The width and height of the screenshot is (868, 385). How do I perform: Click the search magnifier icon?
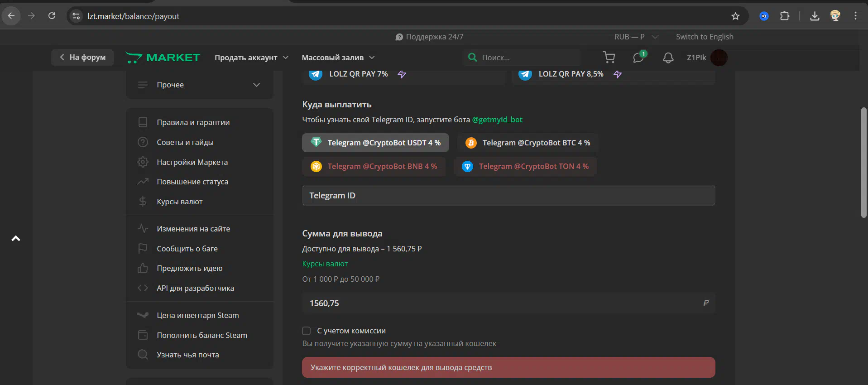click(472, 58)
